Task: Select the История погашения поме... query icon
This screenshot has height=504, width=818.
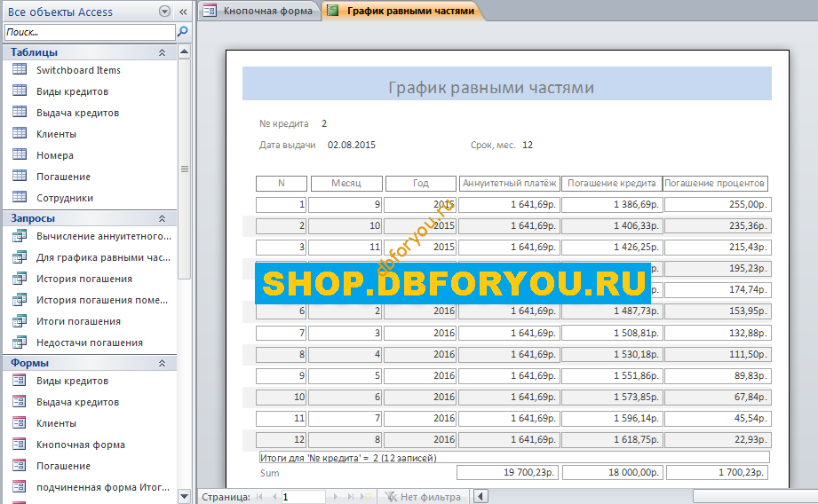Action: pos(20,300)
